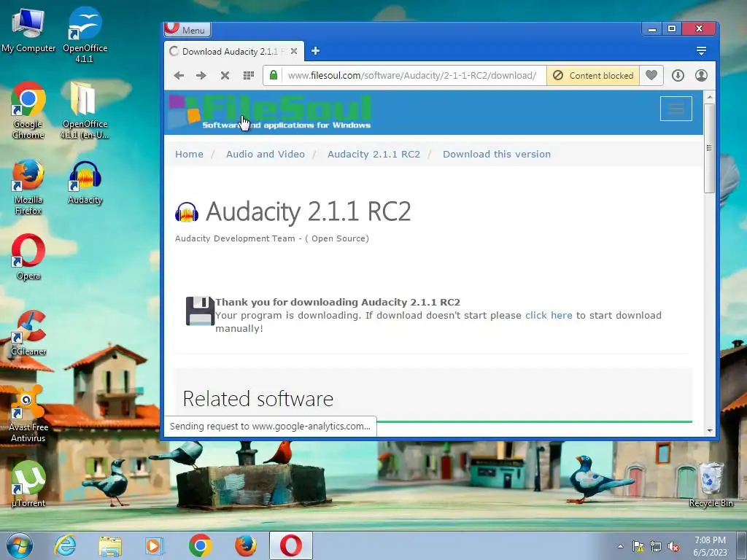Click the floppy disk download icon
This screenshot has height=560, width=747.
click(x=200, y=311)
